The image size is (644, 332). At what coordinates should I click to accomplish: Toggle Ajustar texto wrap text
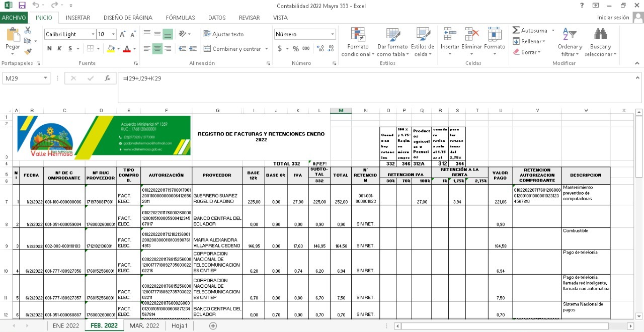click(223, 34)
